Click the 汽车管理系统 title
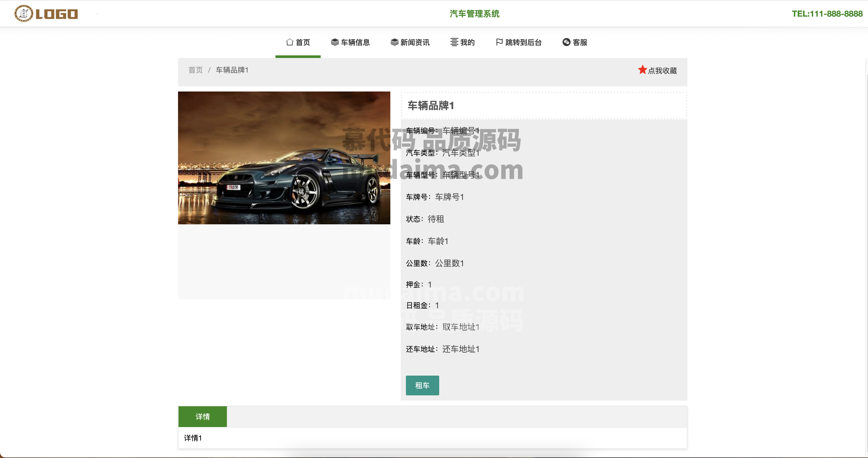This screenshot has width=868, height=458. click(x=475, y=14)
